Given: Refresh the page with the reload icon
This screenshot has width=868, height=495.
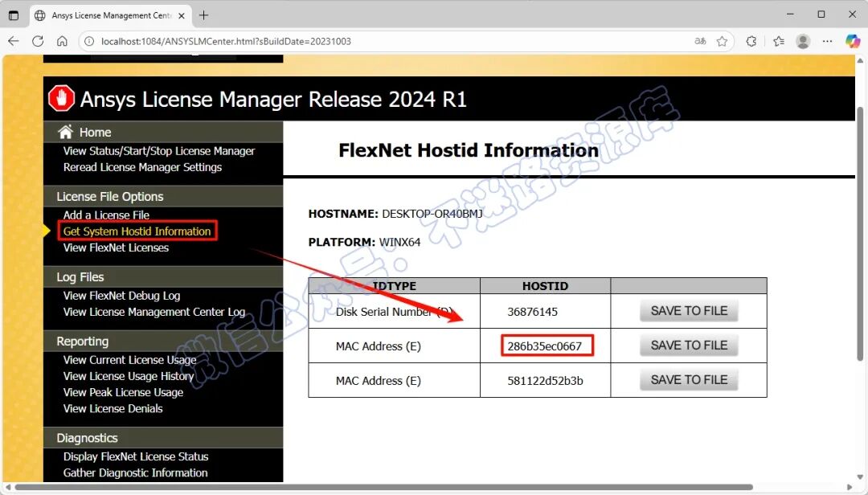Looking at the screenshot, I should pos(38,41).
